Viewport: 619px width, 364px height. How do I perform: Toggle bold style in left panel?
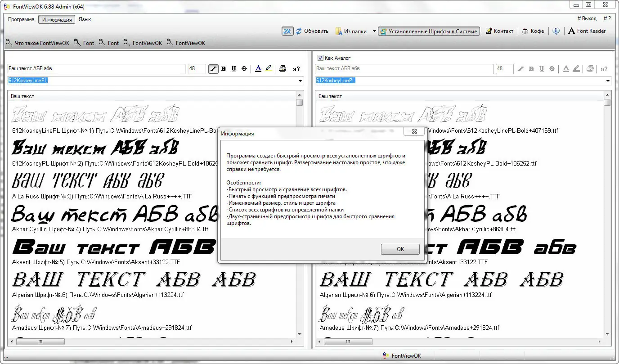point(224,69)
